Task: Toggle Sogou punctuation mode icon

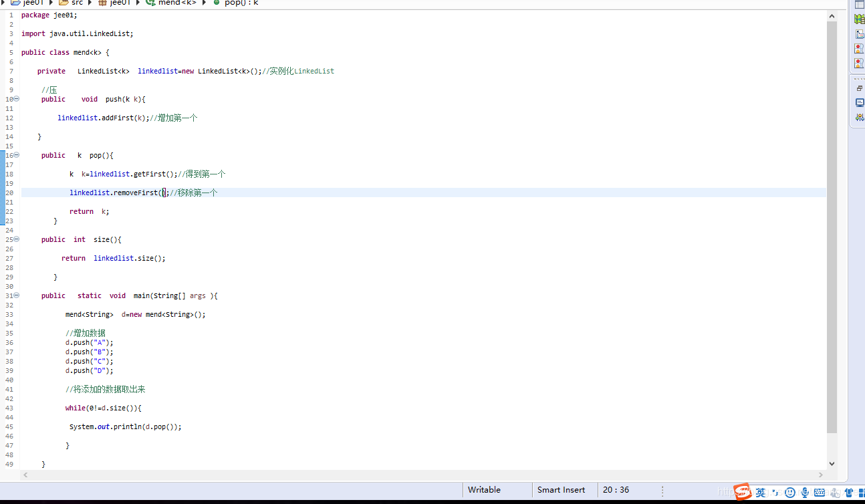Action: 775,492
